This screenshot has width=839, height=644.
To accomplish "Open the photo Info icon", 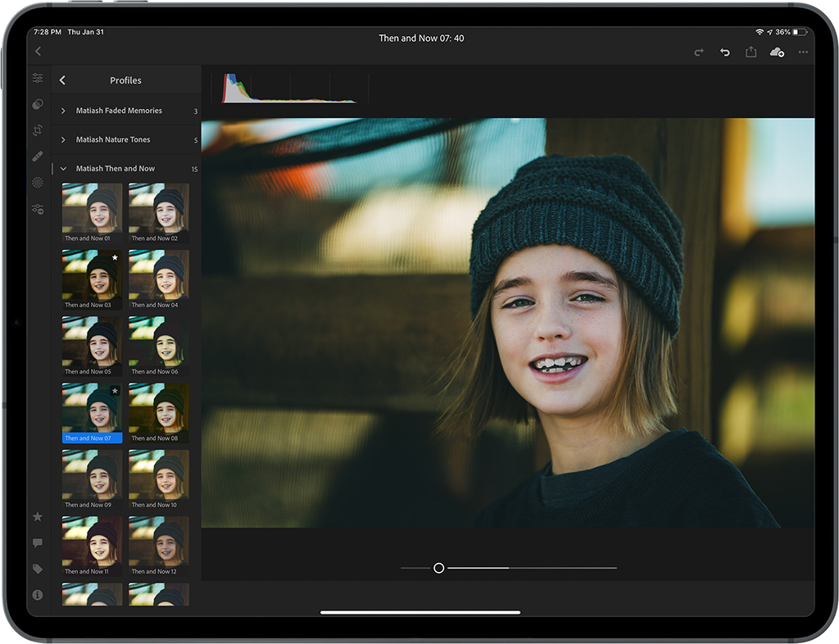I will (38, 595).
